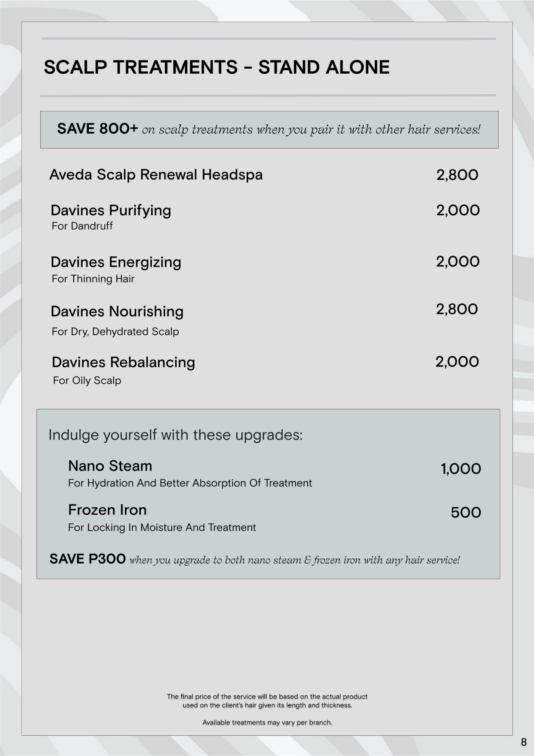534x756 pixels.
Task: Select the Davines Purifying treatment
Action: pos(111,210)
